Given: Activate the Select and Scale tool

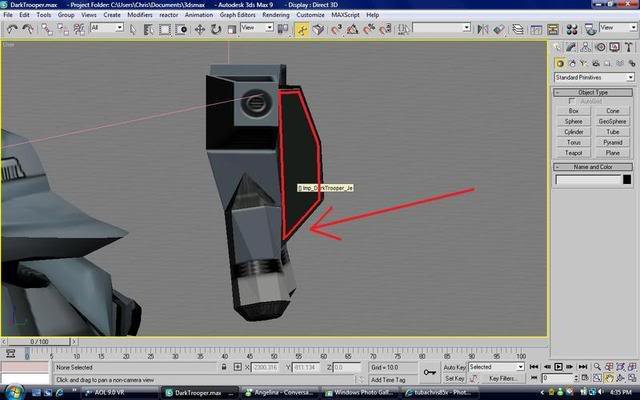Looking at the screenshot, I should pyautogui.click(x=231, y=29).
